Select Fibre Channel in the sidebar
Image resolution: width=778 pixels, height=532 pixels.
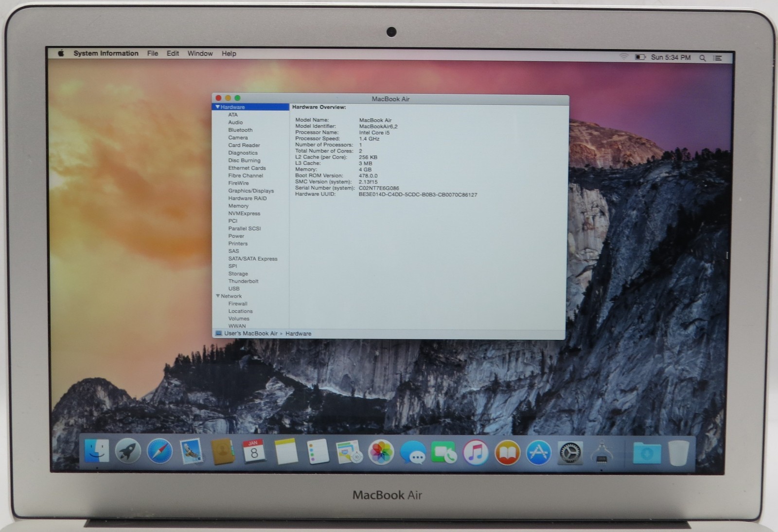246,176
